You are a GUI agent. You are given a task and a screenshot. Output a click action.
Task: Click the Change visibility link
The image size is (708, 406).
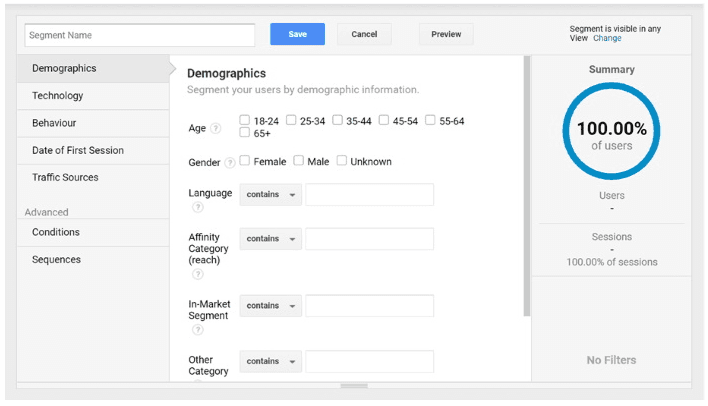(607, 38)
